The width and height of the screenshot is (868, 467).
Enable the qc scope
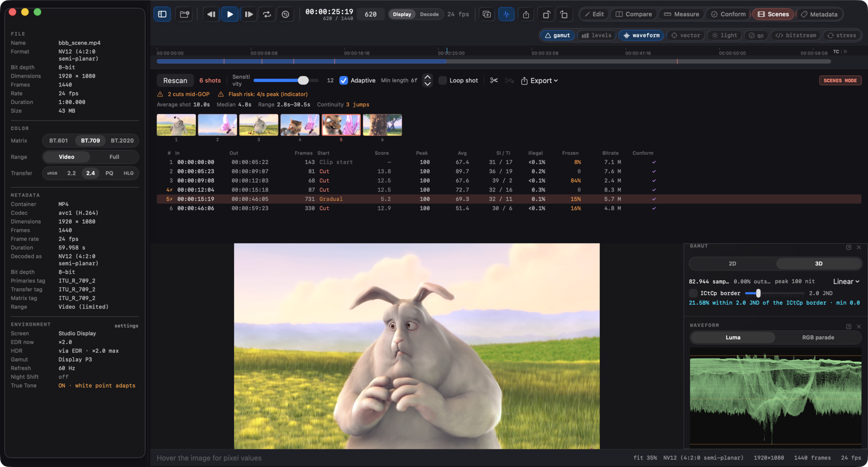pos(756,35)
